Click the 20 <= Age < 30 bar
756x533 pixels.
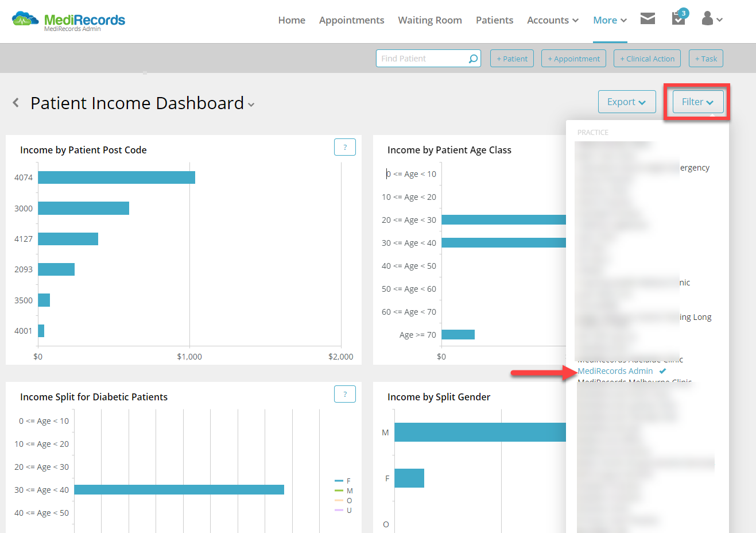pos(503,219)
